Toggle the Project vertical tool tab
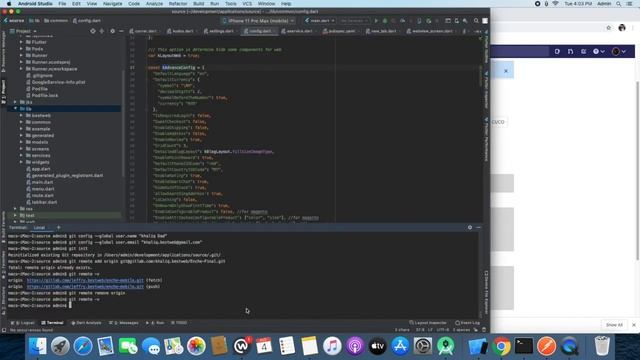640x360 pixels. click(x=3, y=92)
